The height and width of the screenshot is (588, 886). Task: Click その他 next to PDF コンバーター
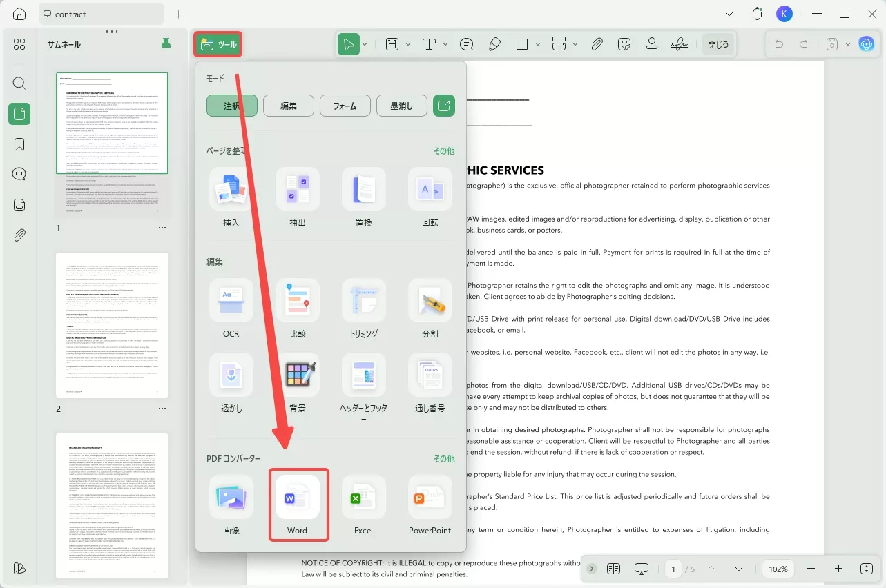click(x=444, y=458)
